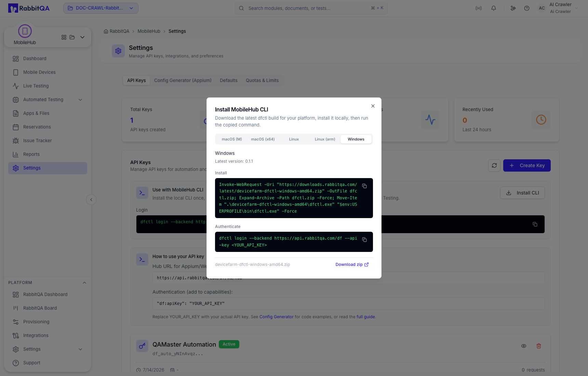588x376 pixels.
Task: Click the Create Key button
Action: (x=527, y=165)
